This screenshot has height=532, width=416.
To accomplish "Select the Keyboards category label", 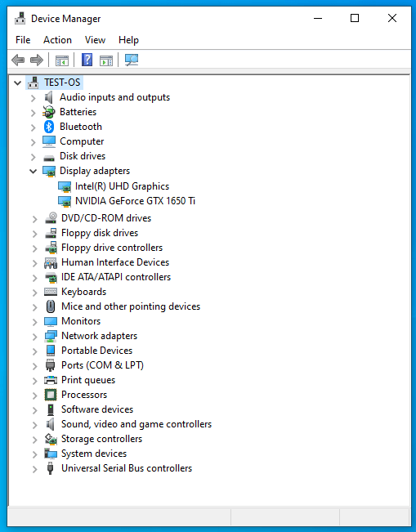I will 84,292.
